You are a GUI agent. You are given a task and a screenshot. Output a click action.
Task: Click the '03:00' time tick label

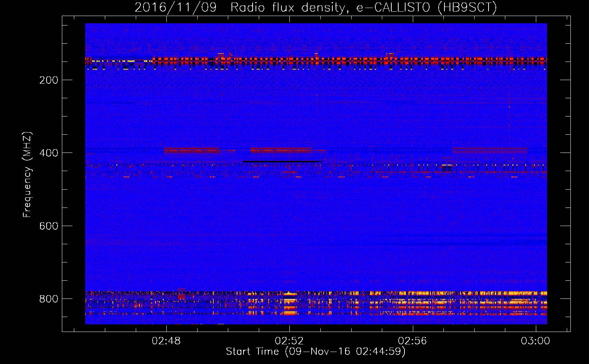[535, 341]
